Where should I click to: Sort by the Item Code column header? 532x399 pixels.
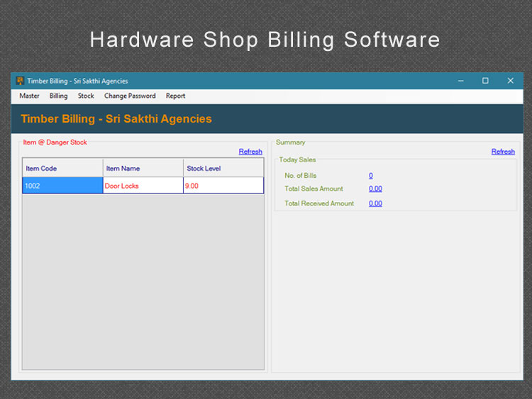tap(62, 168)
